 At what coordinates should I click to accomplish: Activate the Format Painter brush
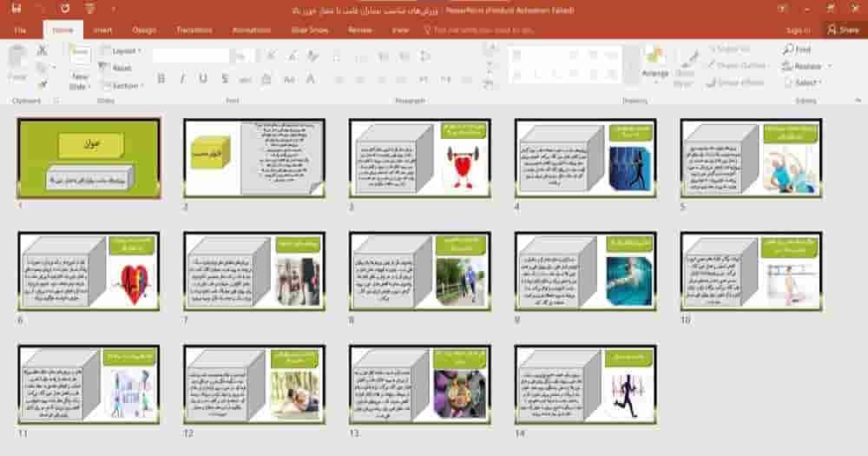(42, 84)
